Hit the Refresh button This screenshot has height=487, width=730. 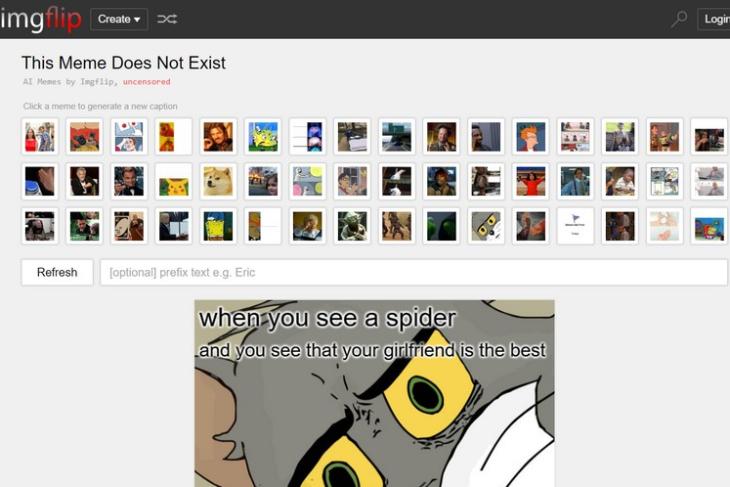point(57,272)
